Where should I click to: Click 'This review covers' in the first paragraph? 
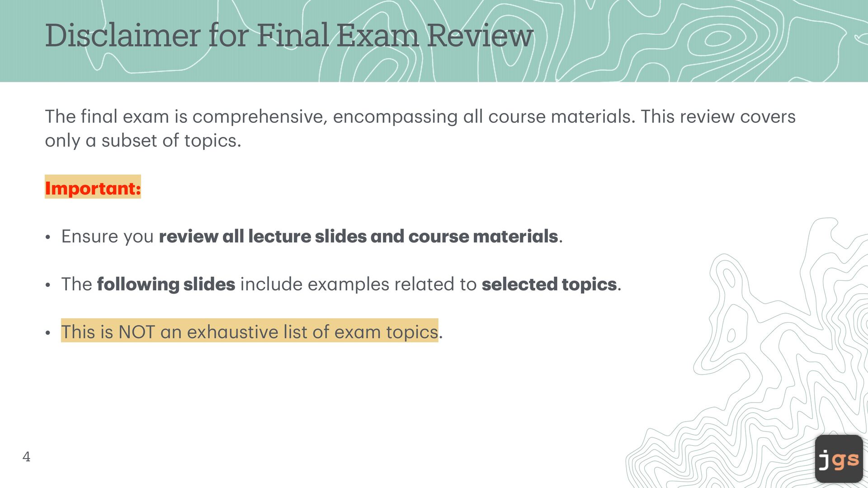coord(718,117)
